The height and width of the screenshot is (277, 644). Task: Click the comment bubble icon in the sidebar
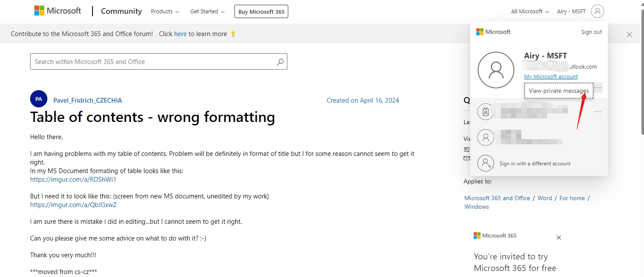point(467,149)
